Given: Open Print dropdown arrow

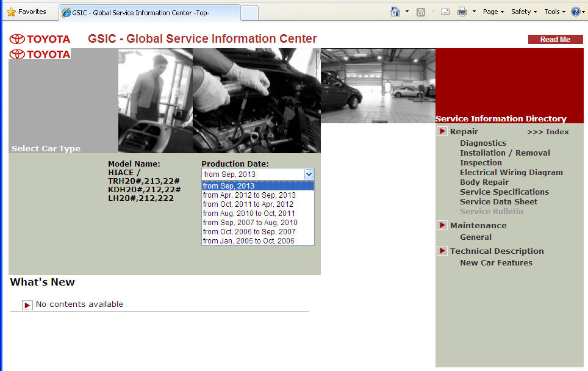Looking at the screenshot, I should point(474,12).
